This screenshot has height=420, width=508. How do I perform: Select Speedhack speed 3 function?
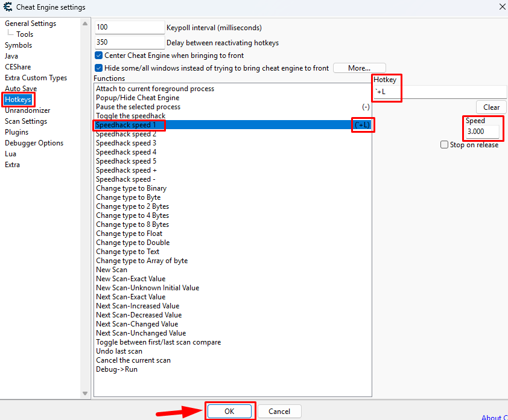[x=233, y=143]
